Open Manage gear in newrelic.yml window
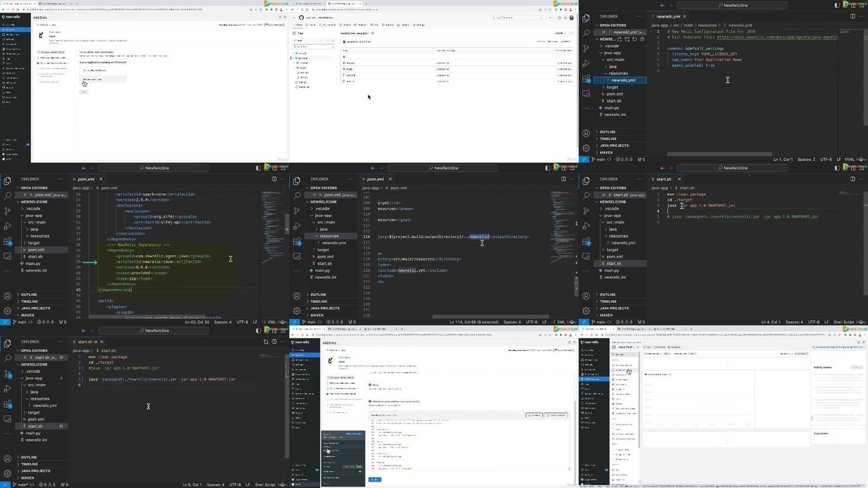Screen dimensions: 868x488 [586, 148]
